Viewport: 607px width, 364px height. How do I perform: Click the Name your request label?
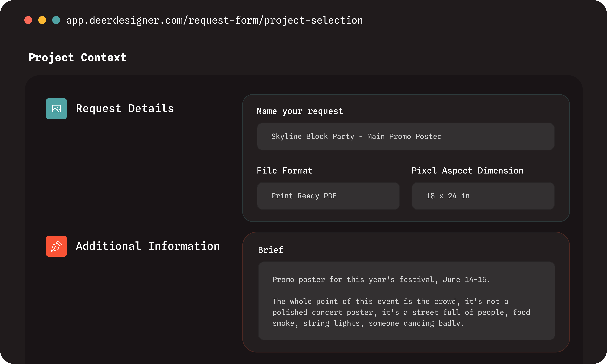300,111
